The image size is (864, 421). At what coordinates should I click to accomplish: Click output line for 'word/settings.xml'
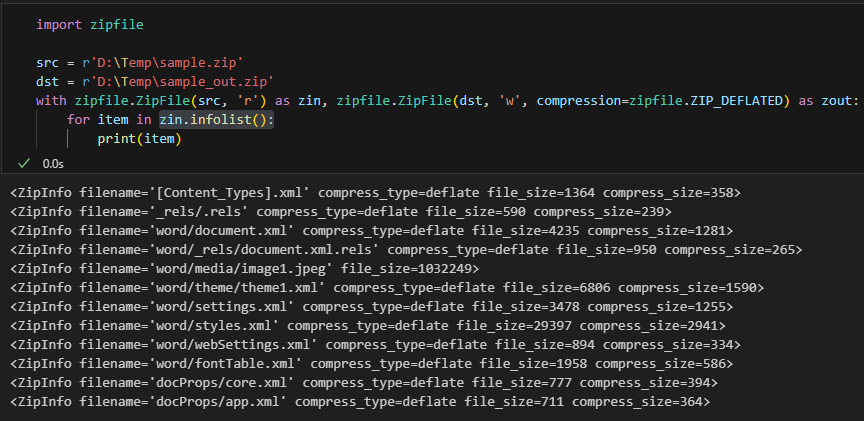372,307
